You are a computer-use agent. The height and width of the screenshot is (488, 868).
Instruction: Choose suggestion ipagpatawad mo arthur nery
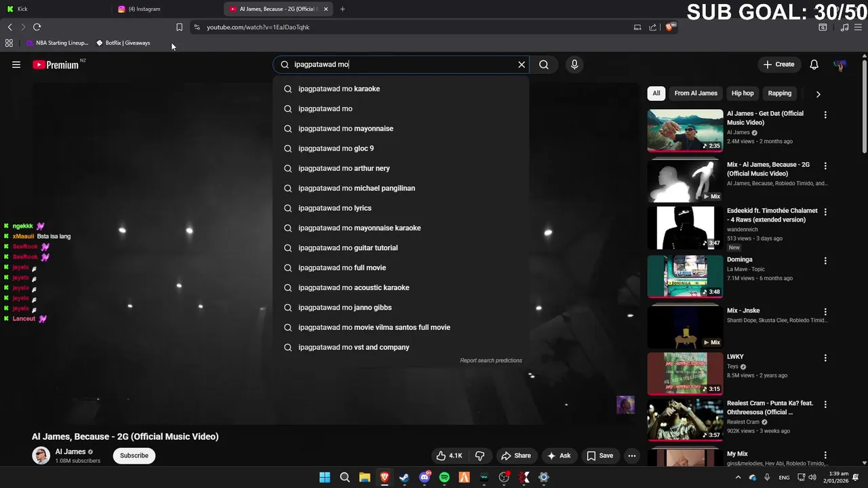pos(401,168)
